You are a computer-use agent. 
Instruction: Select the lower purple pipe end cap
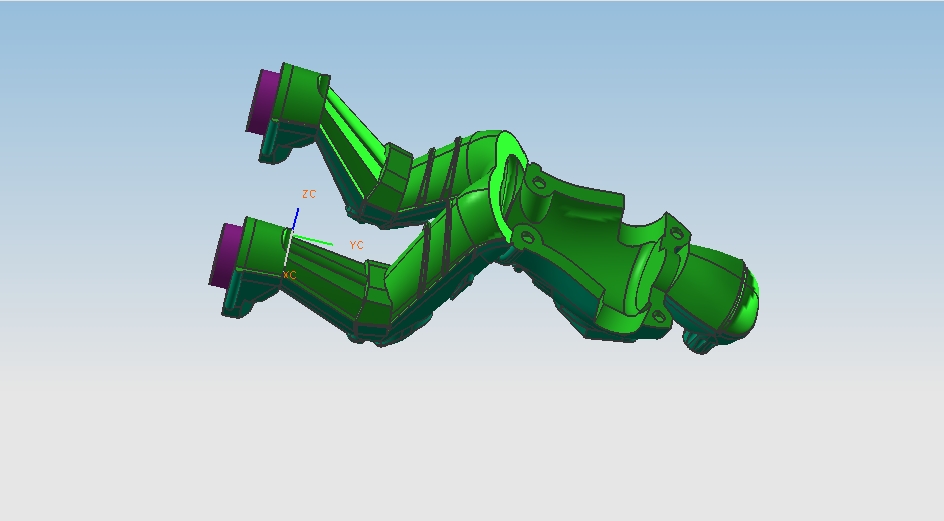[x=226, y=255]
